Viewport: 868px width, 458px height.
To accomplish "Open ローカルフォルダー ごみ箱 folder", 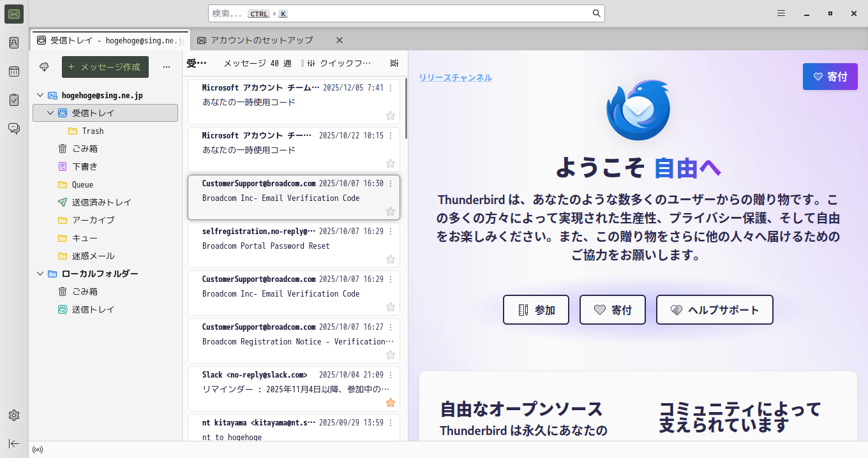I will tap(105, 292).
